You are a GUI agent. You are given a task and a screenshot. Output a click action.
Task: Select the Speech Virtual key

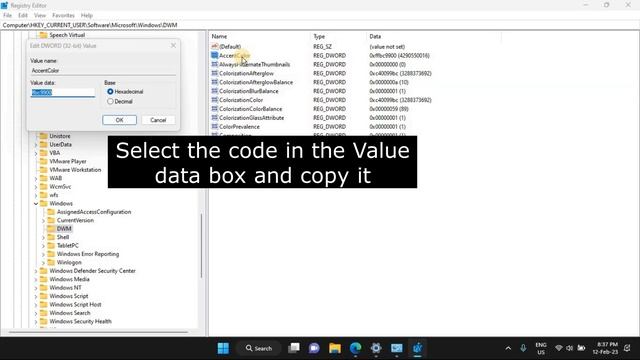67,35
